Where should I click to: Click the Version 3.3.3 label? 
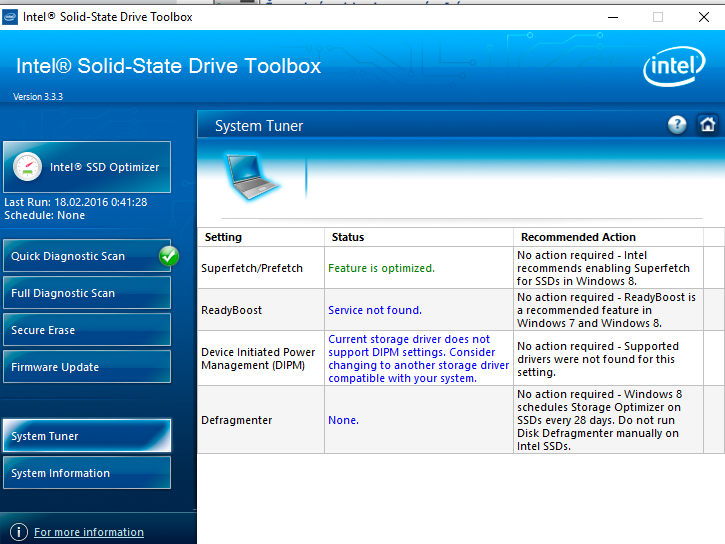point(38,97)
